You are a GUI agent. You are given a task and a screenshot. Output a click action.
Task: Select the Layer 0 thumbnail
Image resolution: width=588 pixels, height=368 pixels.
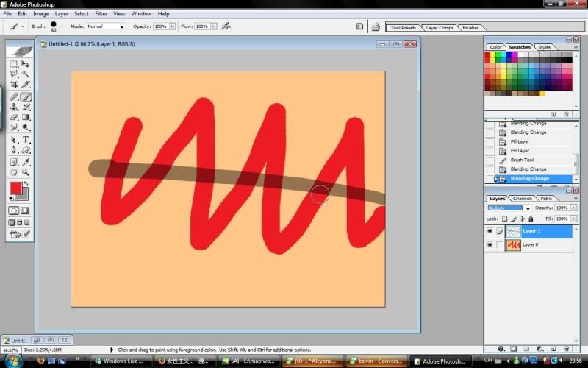click(x=514, y=244)
